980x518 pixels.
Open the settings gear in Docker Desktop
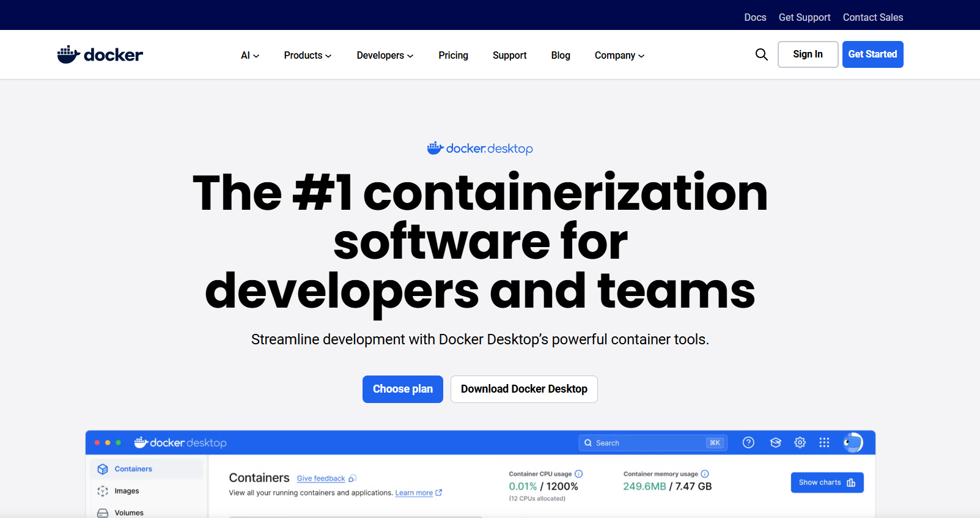(800, 443)
